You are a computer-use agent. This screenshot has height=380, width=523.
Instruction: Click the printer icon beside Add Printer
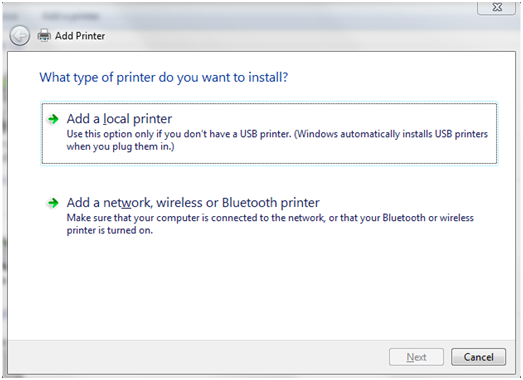[x=44, y=35]
